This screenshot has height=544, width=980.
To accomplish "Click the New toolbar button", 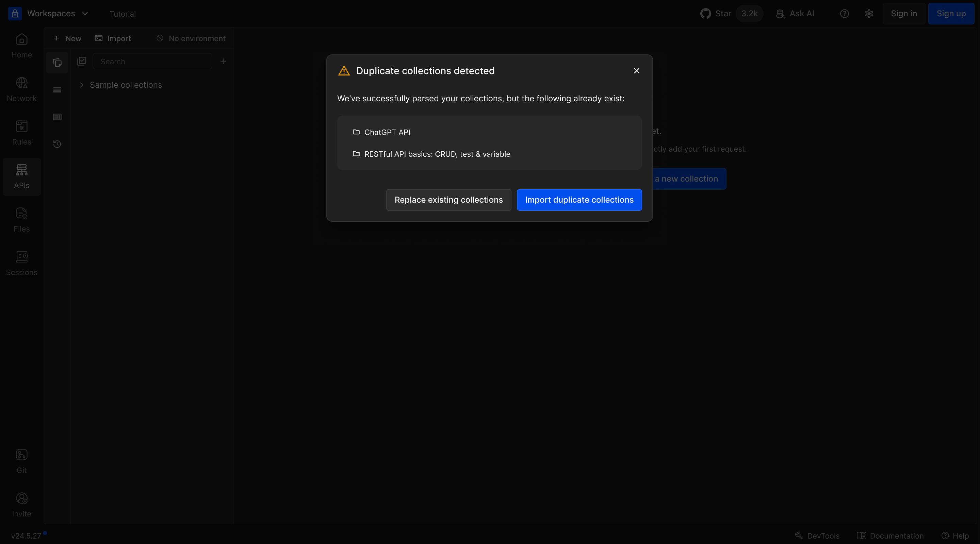I will pyautogui.click(x=67, y=38).
